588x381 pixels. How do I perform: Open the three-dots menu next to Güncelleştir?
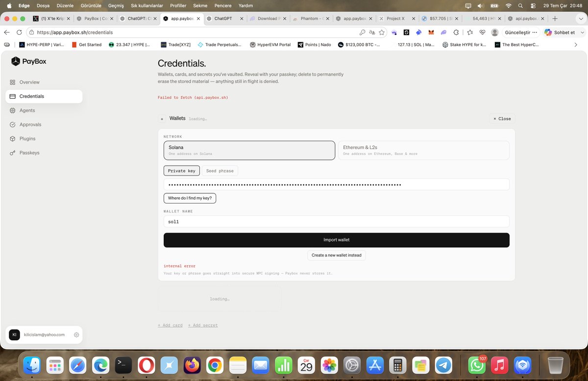(535, 32)
